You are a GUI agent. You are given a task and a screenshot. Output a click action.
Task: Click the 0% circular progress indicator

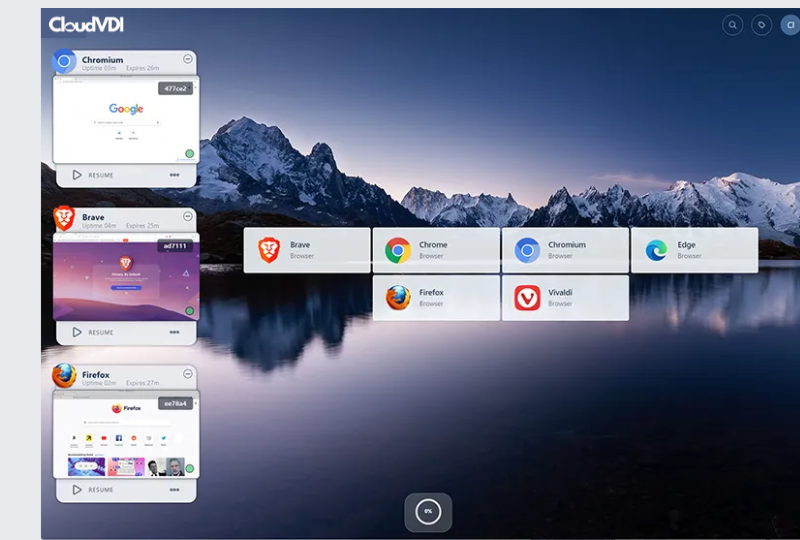pyautogui.click(x=428, y=511)
